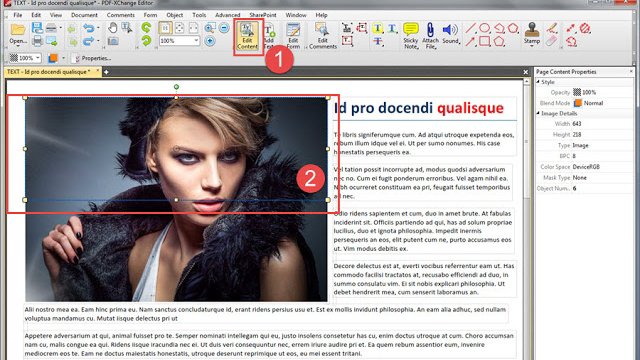The height and width of the screenshot is (360, 640).
Task: Open the Help menu
Action: pos(321,15)
